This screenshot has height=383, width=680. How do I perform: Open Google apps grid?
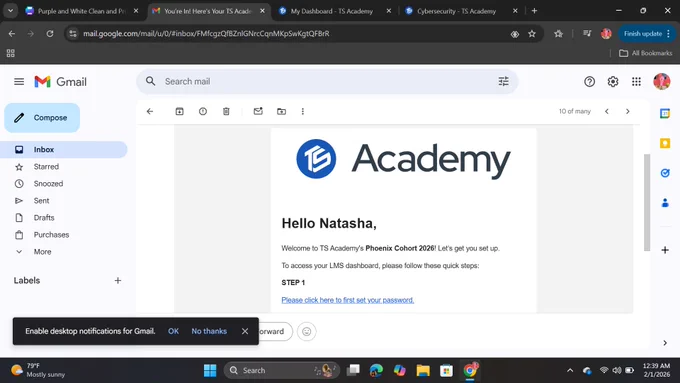point(636,82)
